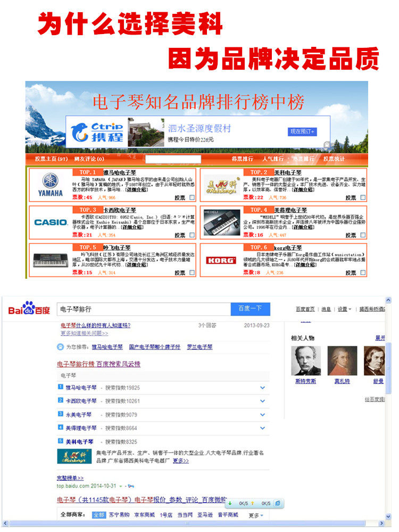
Task: Click the Yamaha logo image
Action: (x=50, y=185)
